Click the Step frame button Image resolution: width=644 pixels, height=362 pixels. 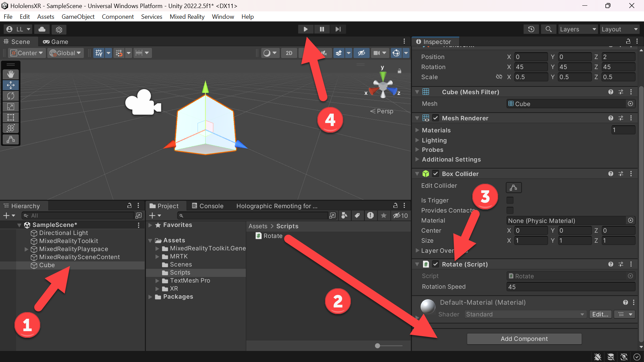coord(338,29)
